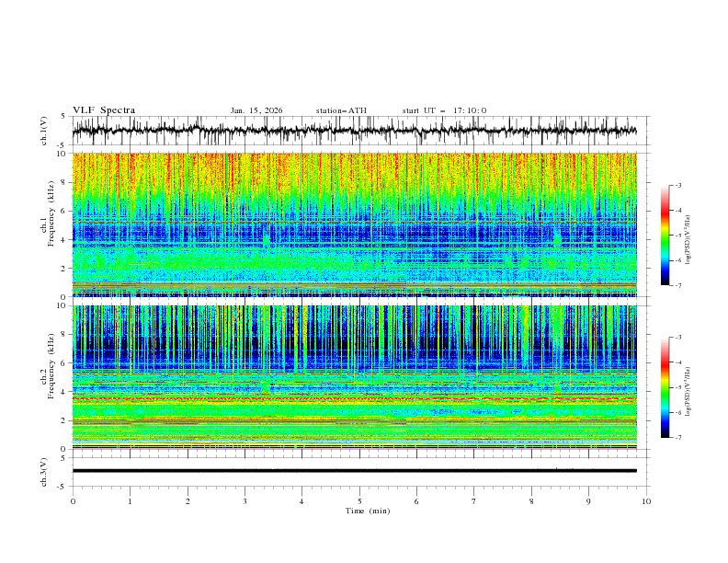Viewport: 728px width, 563px height.
Task: Click the upper color bar's "log(PSD)(V²/Hz)" label
Action: [x=688, y=240]
